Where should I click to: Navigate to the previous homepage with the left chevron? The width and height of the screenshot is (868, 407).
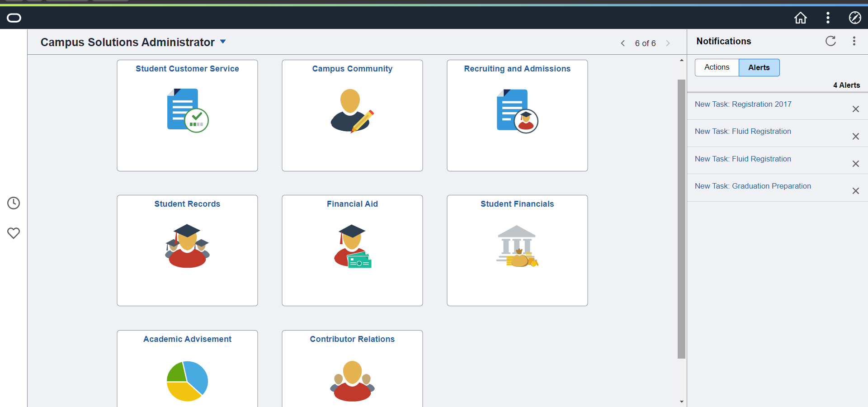pos(623,43)
